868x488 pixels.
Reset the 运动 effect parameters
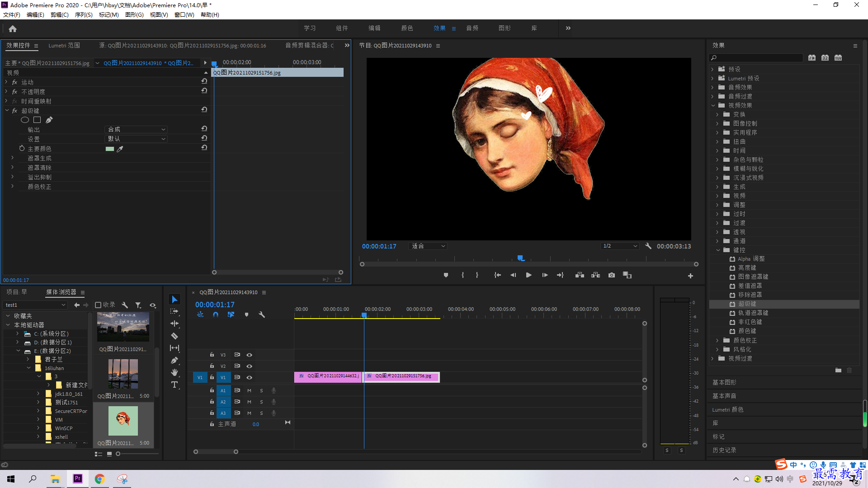coord(204,82)
